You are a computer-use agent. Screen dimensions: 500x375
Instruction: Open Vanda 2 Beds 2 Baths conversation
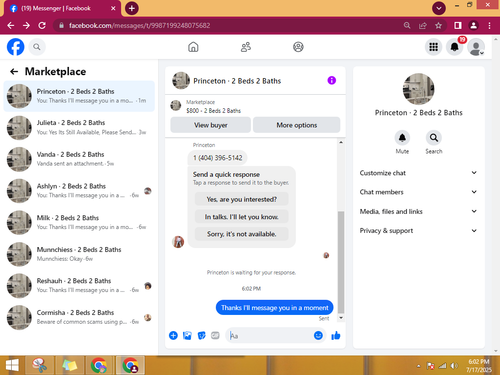tap(79, 159)
